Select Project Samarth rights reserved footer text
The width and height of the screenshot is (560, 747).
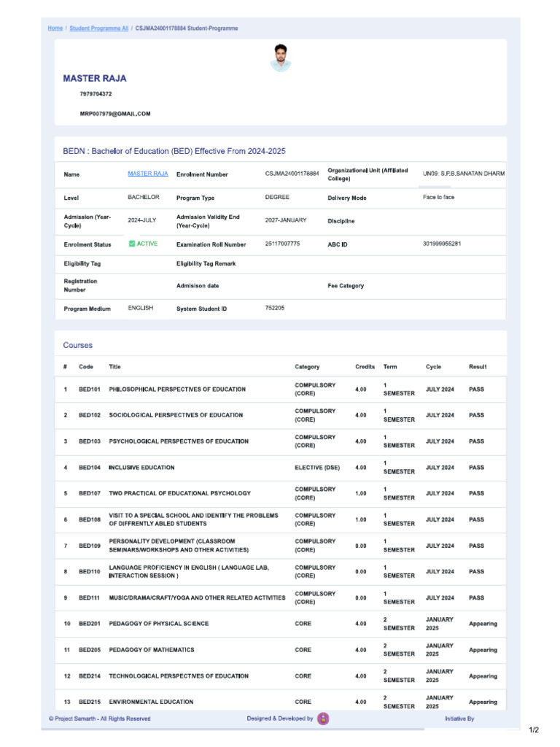[x=99, y=719]
